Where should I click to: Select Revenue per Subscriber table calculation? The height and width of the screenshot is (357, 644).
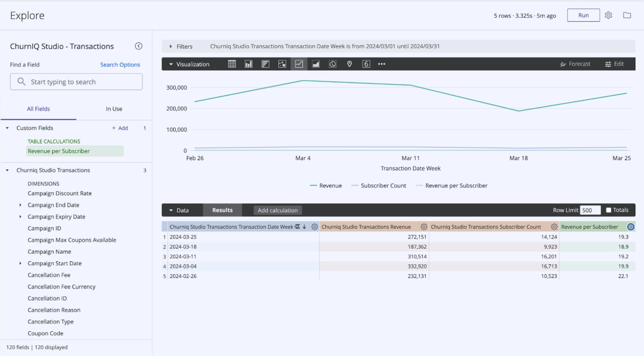(75, 151)
